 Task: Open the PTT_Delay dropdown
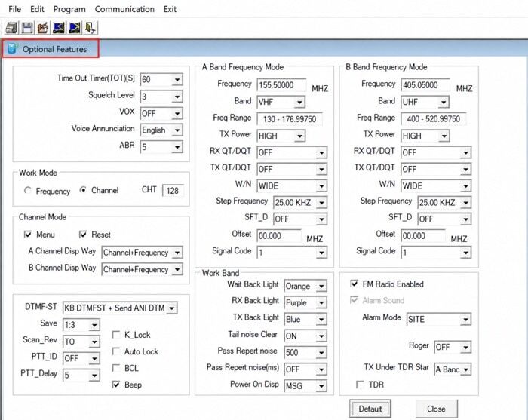(x=81, y=375)
